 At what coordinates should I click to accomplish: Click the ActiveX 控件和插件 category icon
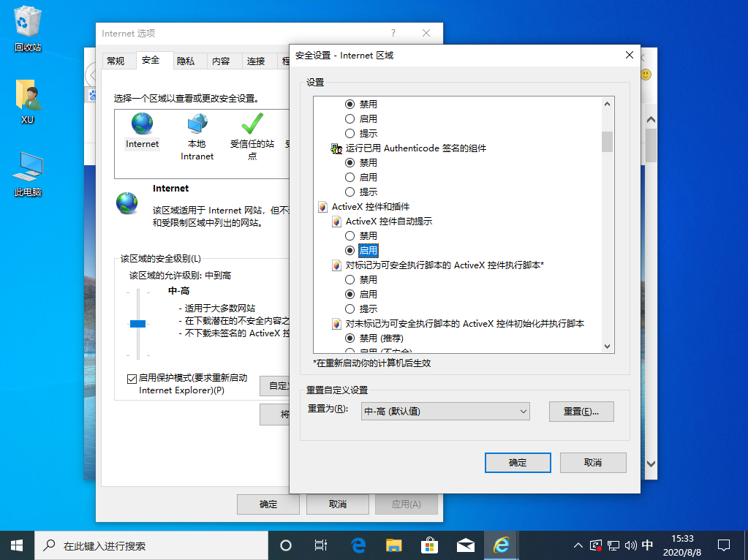322,207
